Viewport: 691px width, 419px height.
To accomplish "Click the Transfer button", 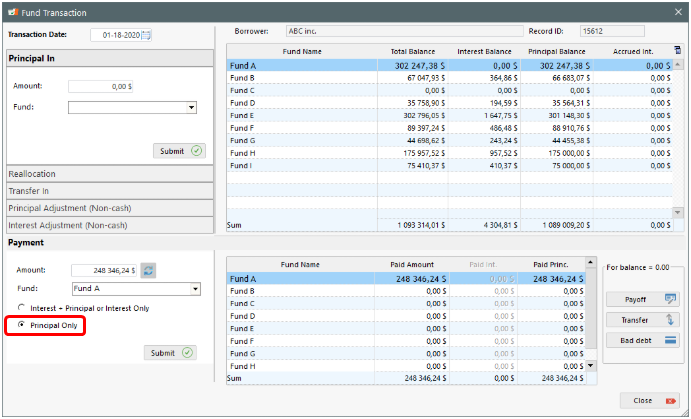I will (x=642, y=320).
